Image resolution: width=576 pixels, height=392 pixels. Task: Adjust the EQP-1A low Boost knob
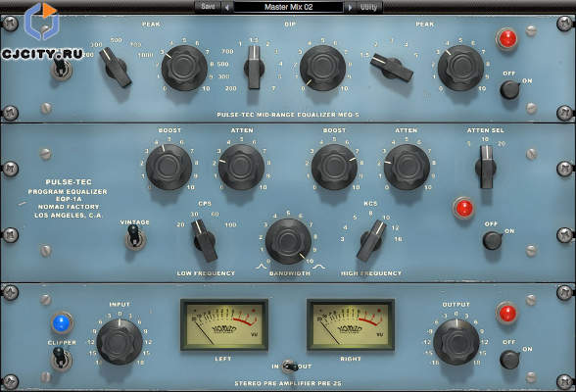coord(168,167)
